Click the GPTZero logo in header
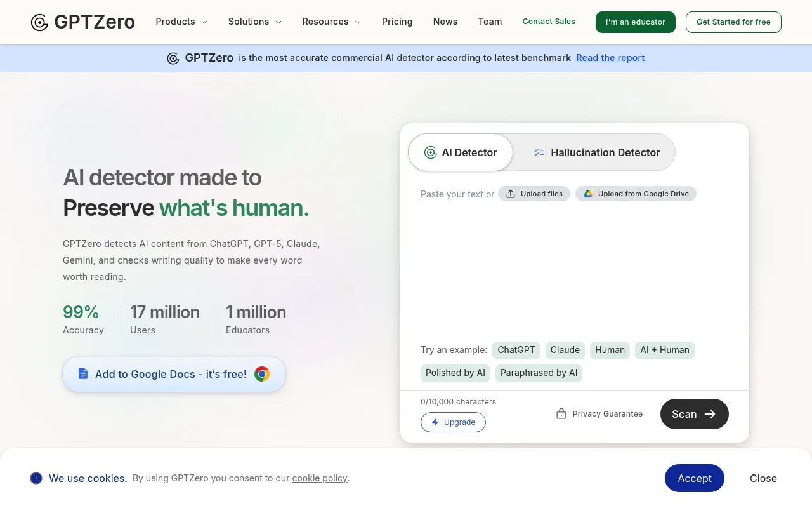The height and width of the screenshot is (508, 812). coord(83,22)
